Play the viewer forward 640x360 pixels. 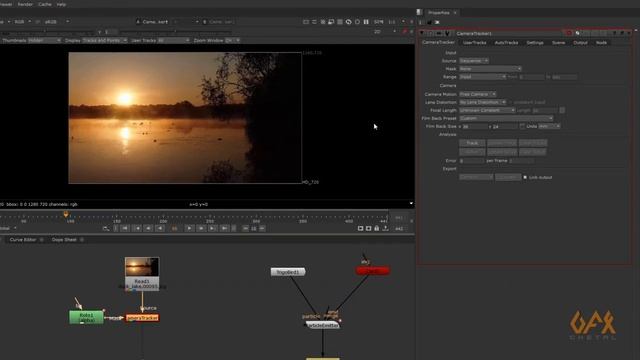coord(189,229)
